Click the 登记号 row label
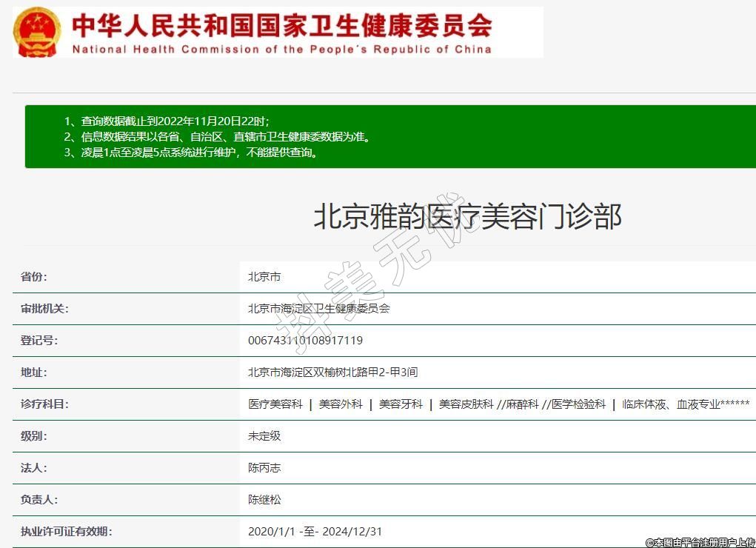This screenshot has height=548, width=756. (39, 341)
